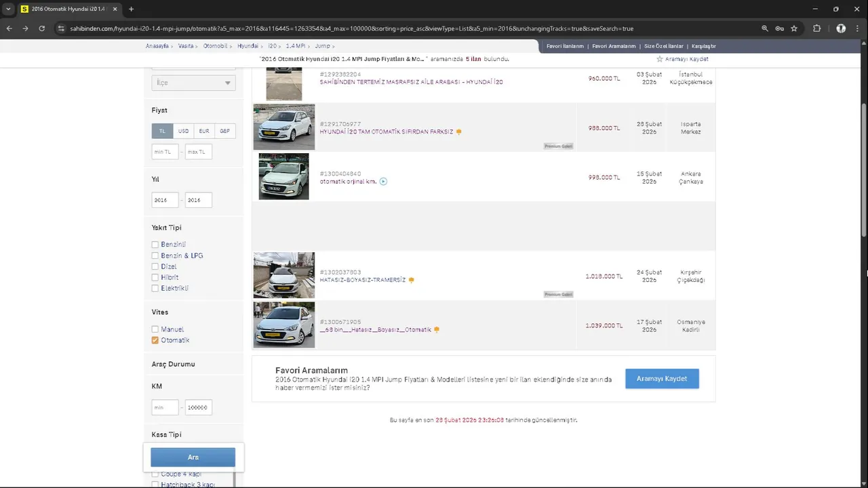Open thumbnail of the 998.000 TL listing
Screen dimensions: 868x488
tap(283, 176)
